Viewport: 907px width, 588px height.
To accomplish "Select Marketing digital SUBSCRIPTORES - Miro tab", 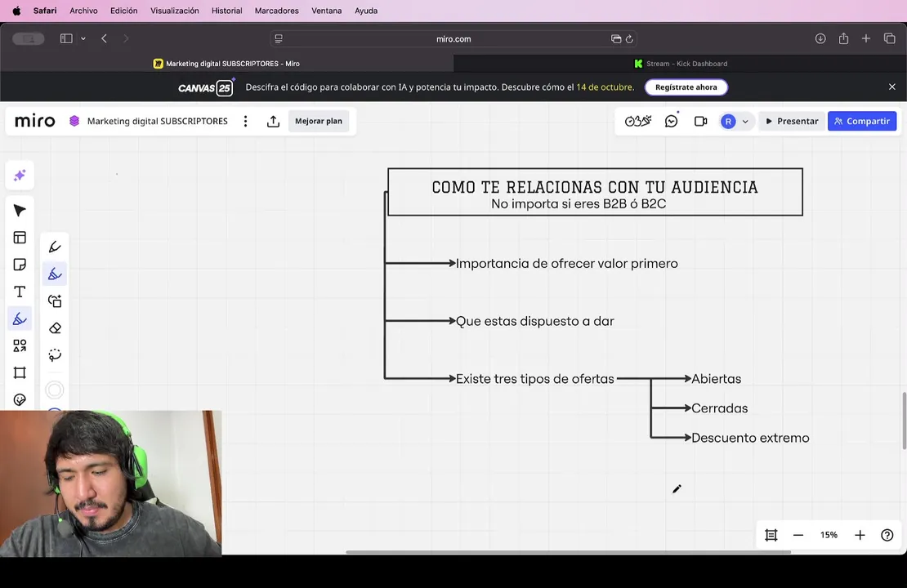I will click(227, 64).
